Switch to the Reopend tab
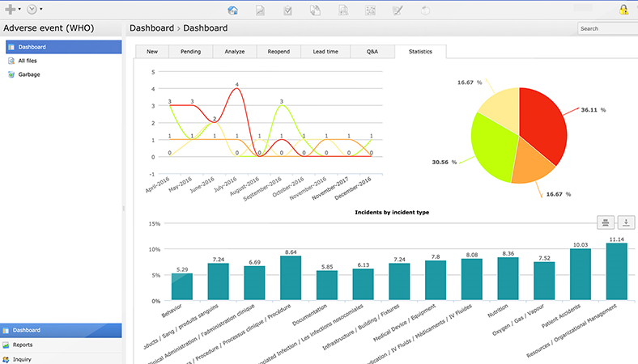Screen dimensions: 638x364 (279, 52)
